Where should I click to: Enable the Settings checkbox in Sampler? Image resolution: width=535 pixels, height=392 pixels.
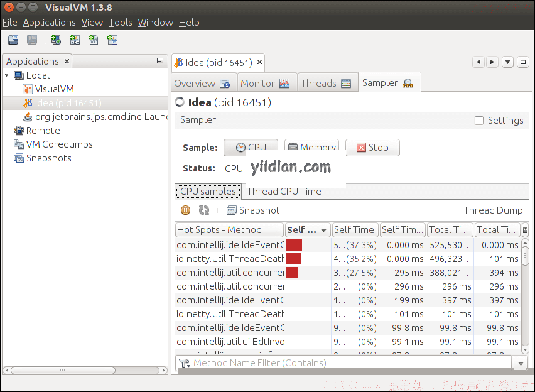click(x=479, y=121)
